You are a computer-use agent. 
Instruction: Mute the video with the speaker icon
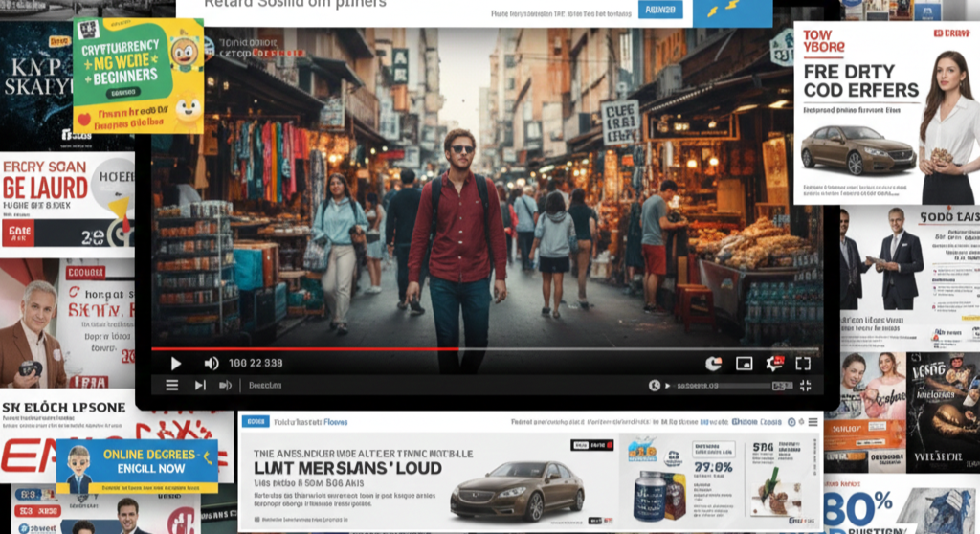point(212,364)
